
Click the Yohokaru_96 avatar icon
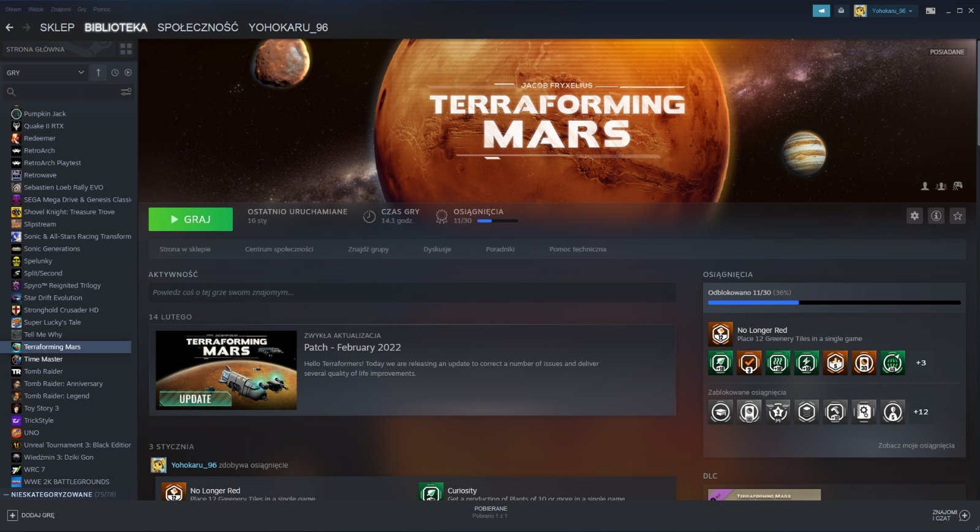click(x=860, y=11)
